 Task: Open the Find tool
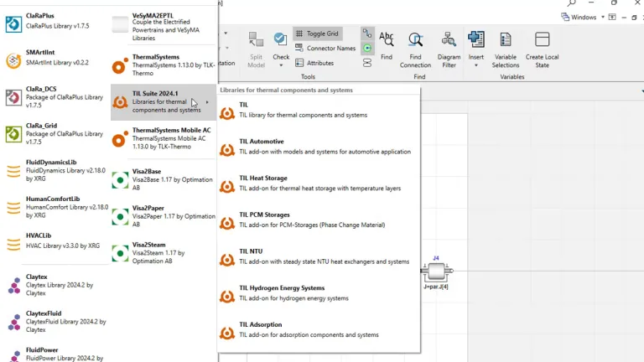click(x=386, y=45)
